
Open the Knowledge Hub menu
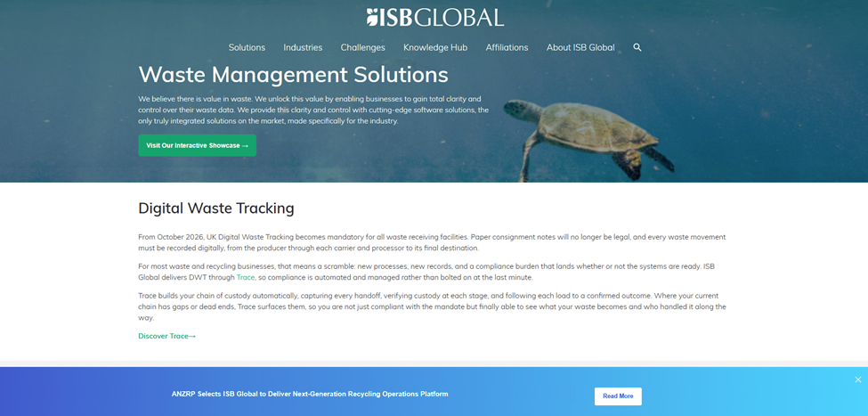[435, 47]
